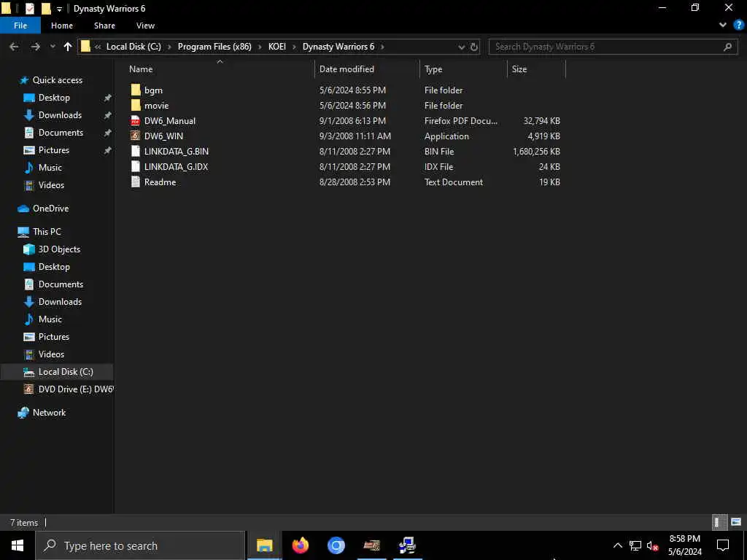Open the movie folder icon

136,105
